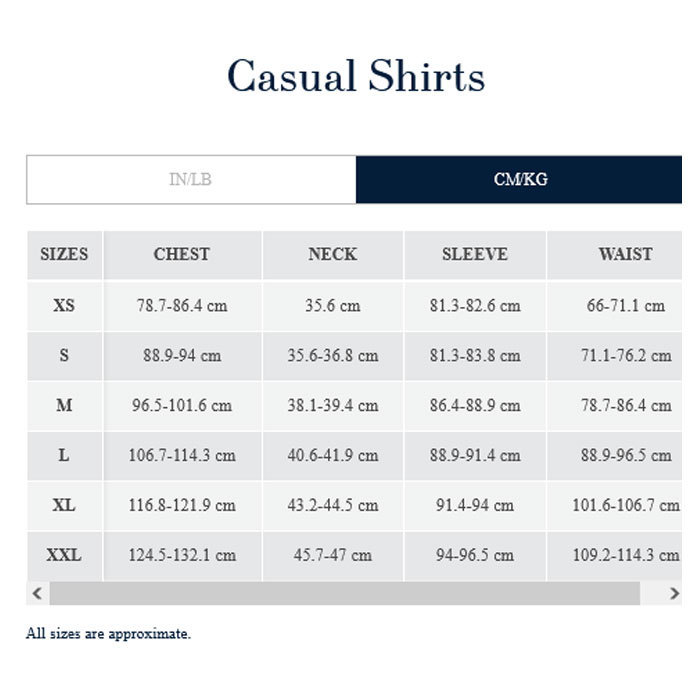This screenshot has height=700, width=700.
Task: Click the S waist value 71.1-76.2 cm
Action: [626, 356]
